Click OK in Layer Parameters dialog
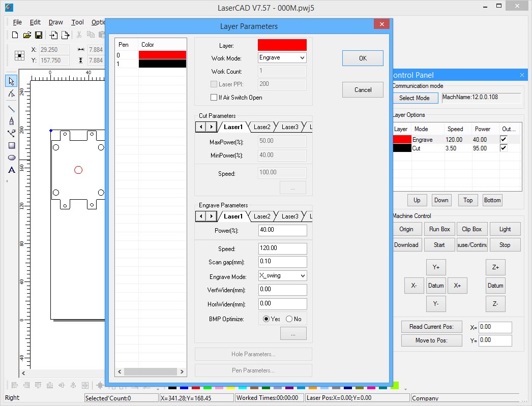 coord(363,58)
